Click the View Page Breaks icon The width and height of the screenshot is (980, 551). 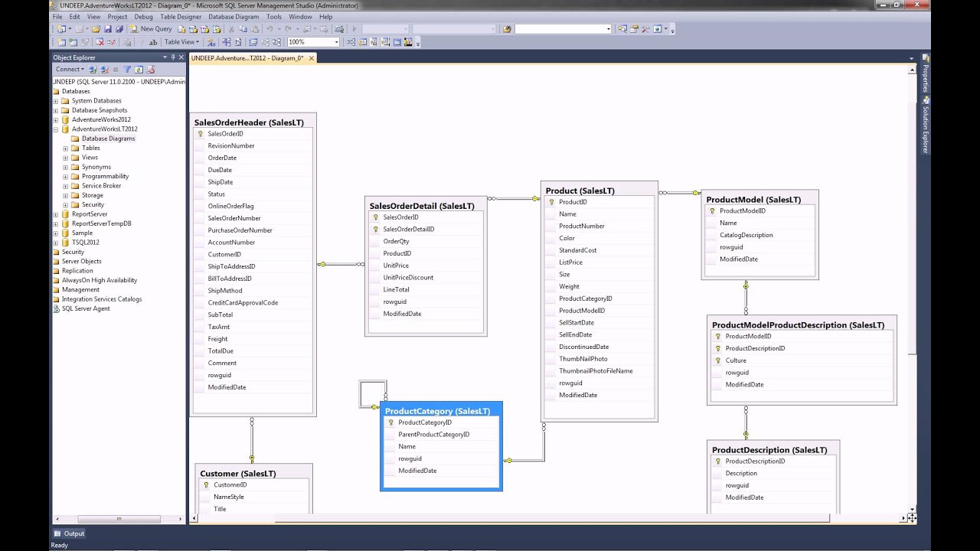(x=226, y=42)
